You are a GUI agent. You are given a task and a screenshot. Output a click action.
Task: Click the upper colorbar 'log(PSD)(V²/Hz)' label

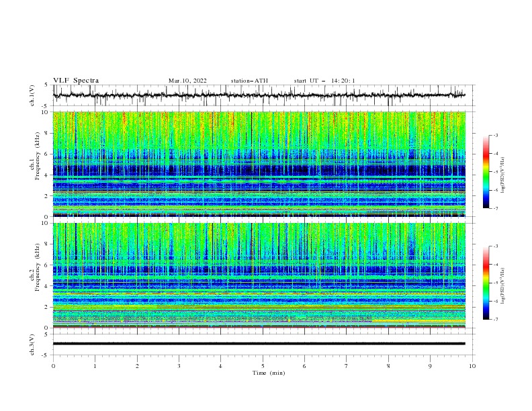[502, 175]
